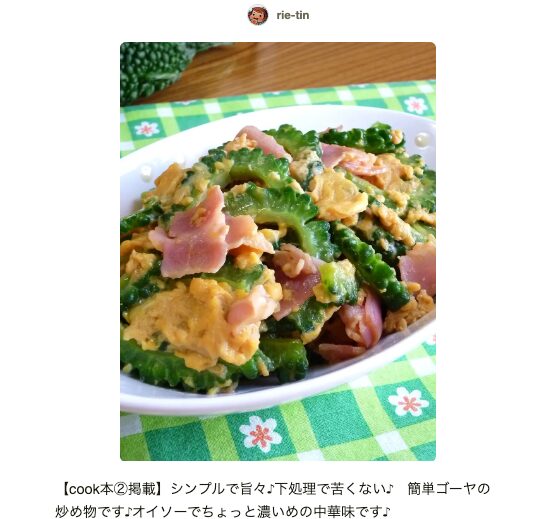
Task: Click the pearl decoration on the plate's left rim
Action: click(145, 171)
